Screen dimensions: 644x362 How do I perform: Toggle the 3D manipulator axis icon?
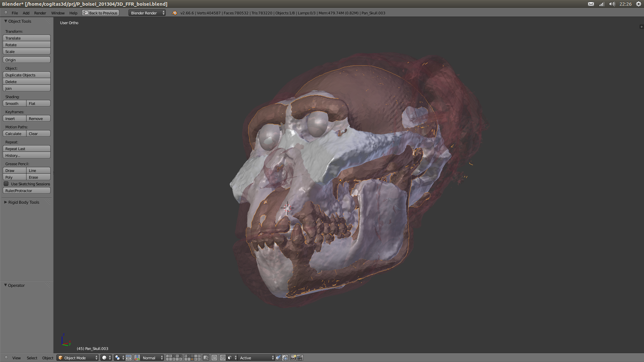[x=137, y=358]
